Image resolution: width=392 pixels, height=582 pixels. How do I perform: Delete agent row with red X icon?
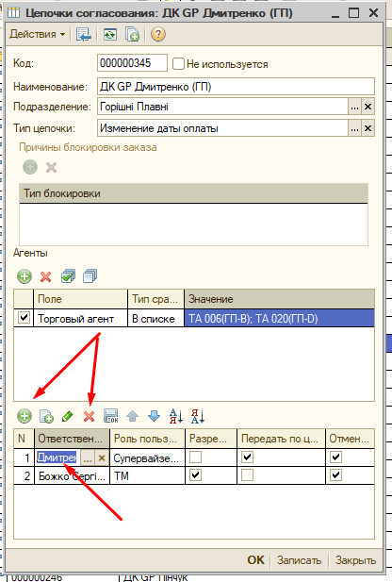[x=46, y=276]
